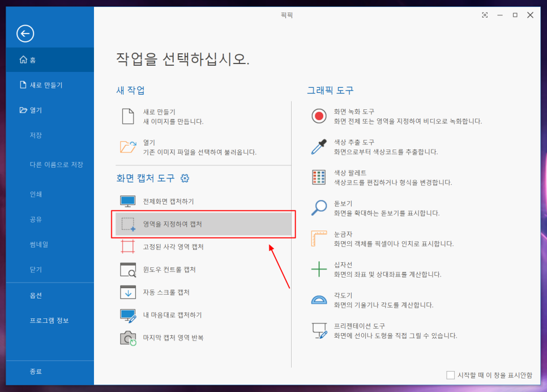The width and height of the screenshot is (547, 392).
Task: Select 새로 만들기 in the sidebar
Action: [x=50, y=85]
